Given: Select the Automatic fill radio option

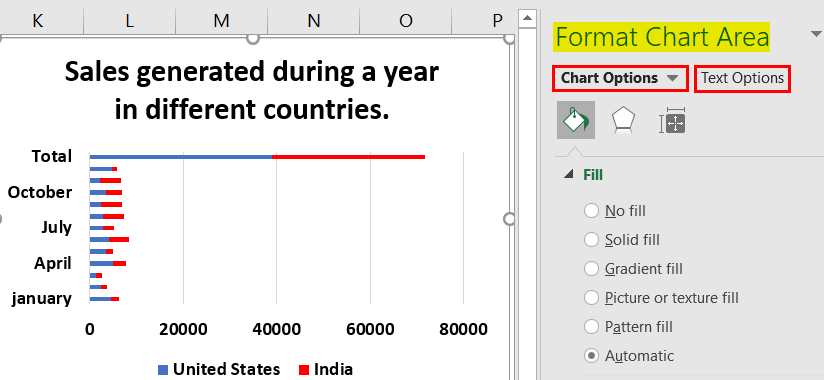Looking at the screenshot, I should pos(592,356).
